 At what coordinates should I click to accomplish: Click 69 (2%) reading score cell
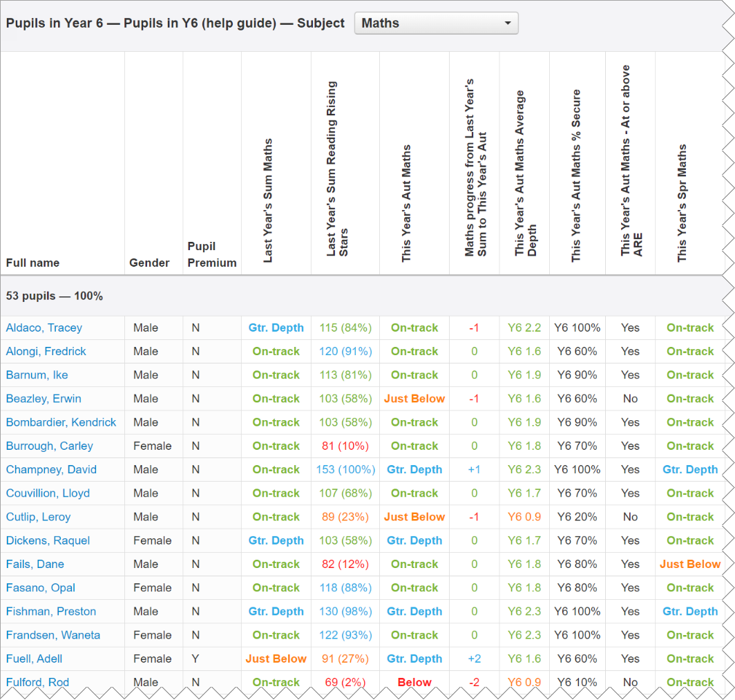[345, 682]
